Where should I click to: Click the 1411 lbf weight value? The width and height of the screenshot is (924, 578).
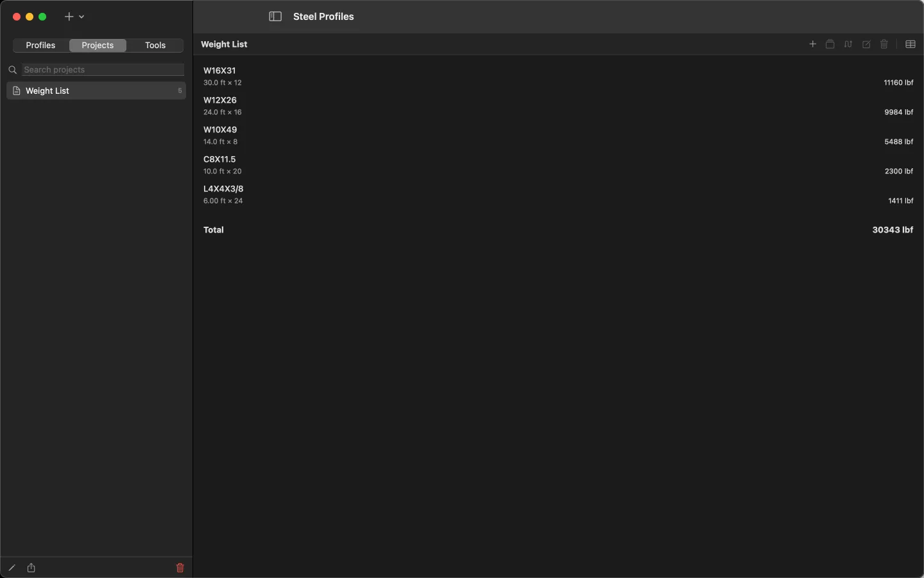(900, 201)
